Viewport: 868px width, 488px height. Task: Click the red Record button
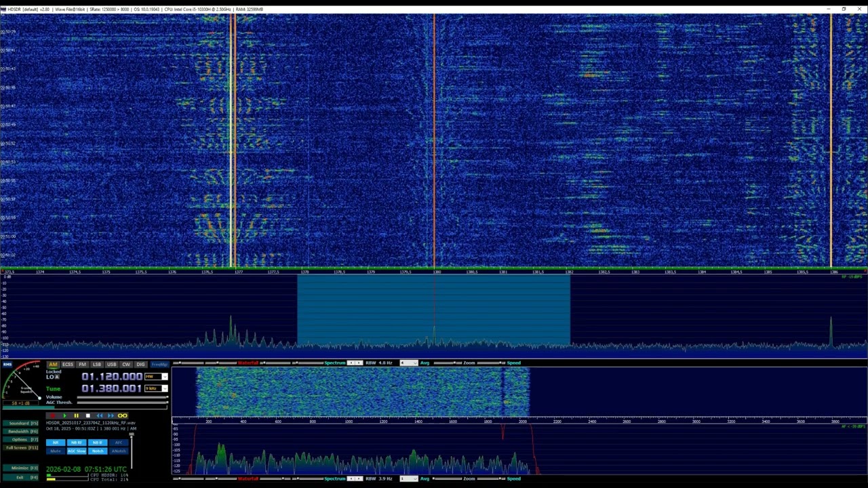tap(53, 415)
